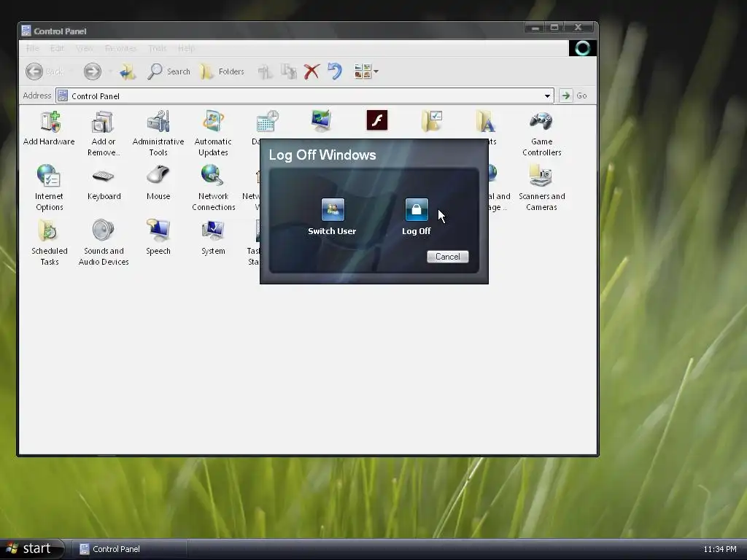Click the blue Undo arrow icon
This screenshot has width=747, height=560.
[335, 71]
